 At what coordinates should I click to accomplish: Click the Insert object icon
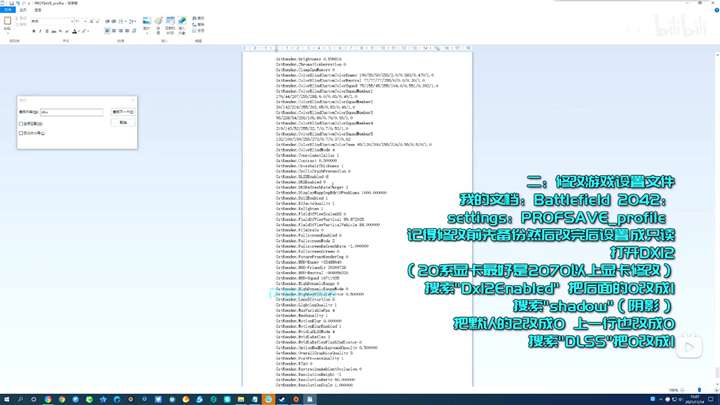(182, 25)
